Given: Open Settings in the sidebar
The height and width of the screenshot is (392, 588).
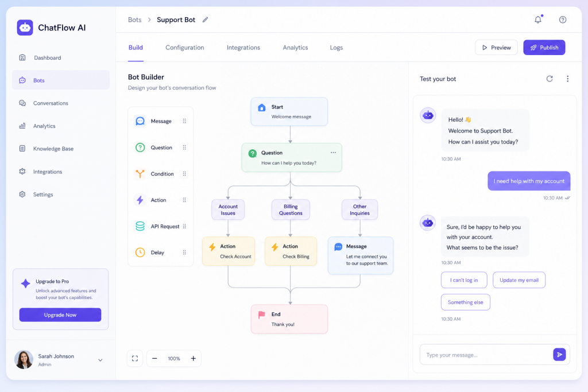Looking at the screenshot, I should click(60, 195).
